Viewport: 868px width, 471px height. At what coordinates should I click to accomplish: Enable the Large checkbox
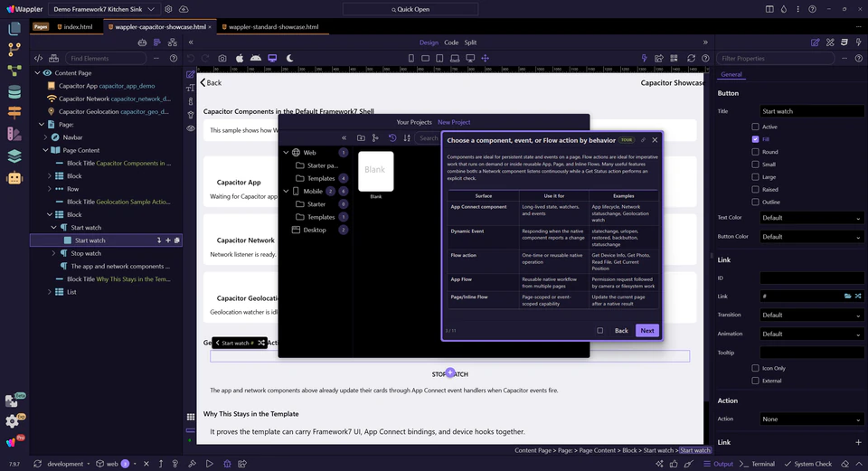[755, 177]
